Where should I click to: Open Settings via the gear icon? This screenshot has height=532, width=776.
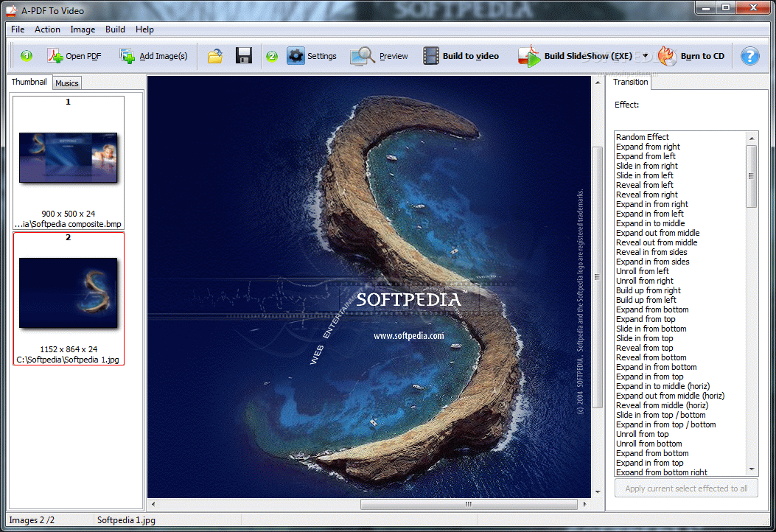pyautogui.click(x=296, y=56)
